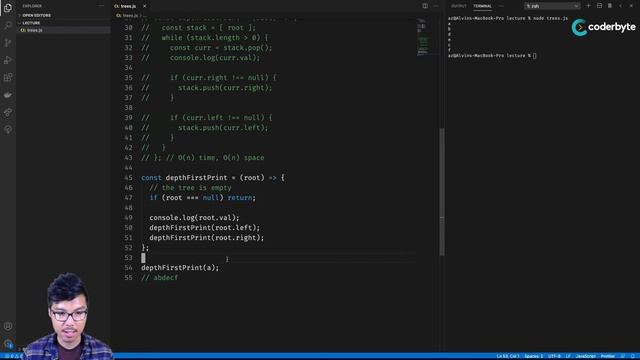Expand the OPEN EDITORS section
Viewport: 640px width, 360px height.
pos(37,16)
